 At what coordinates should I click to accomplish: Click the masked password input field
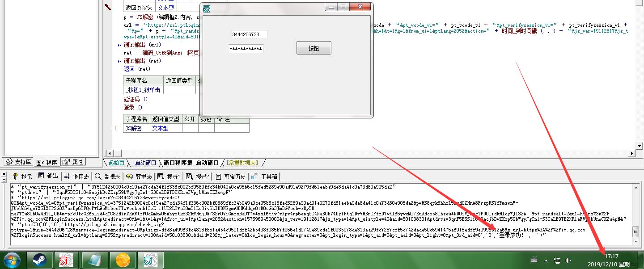click(246, 49)
